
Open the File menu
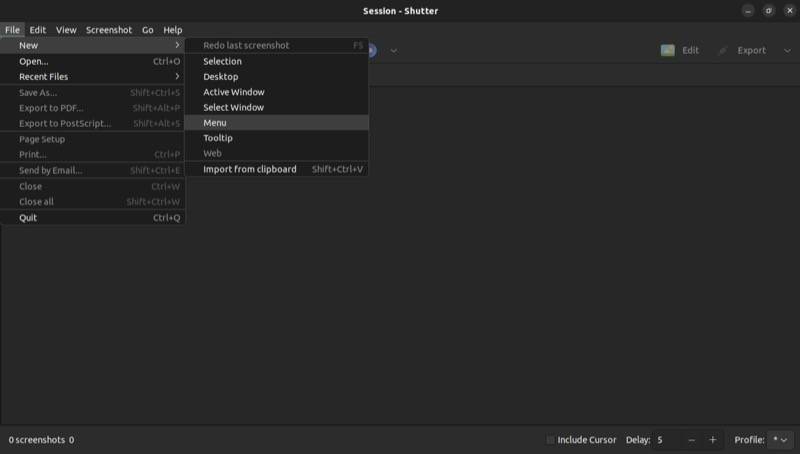point(12,30)
